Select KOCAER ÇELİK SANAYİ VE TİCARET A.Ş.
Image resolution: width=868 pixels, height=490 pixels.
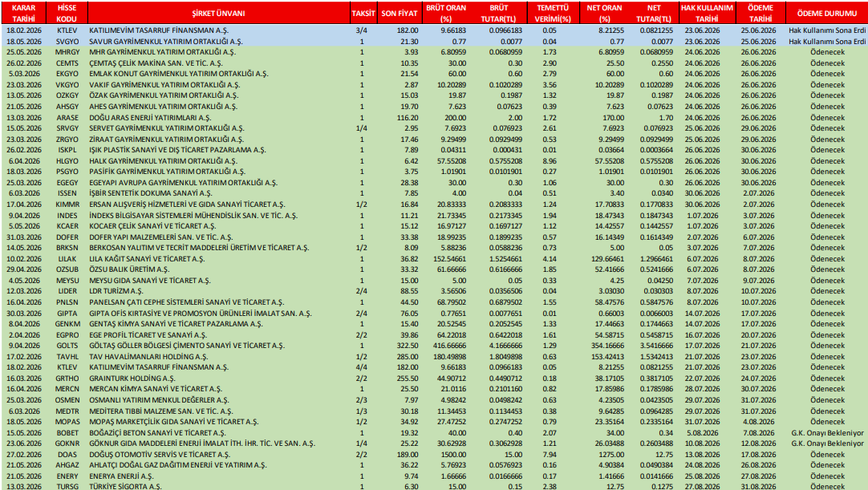tap(152, 226)
